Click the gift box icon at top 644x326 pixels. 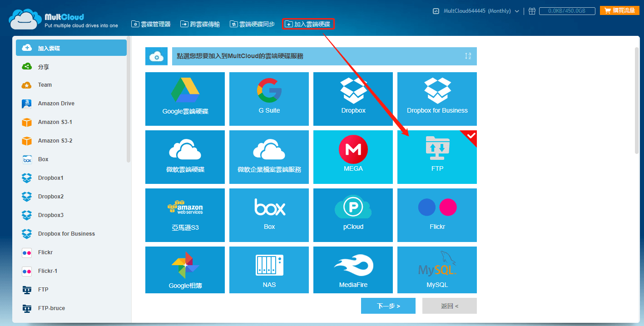pyautogui.click(x=532, y=11)
